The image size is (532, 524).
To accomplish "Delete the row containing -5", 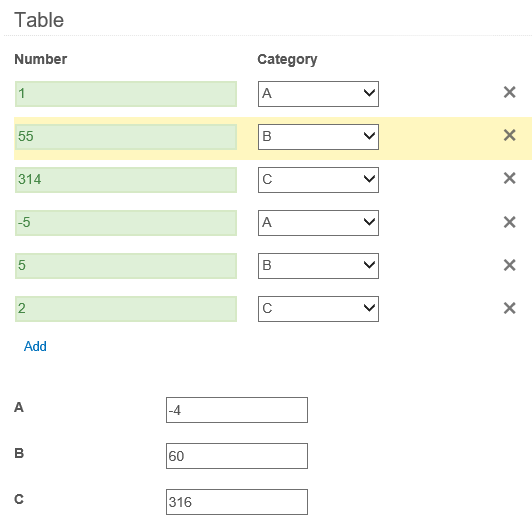I will point(509,222).
